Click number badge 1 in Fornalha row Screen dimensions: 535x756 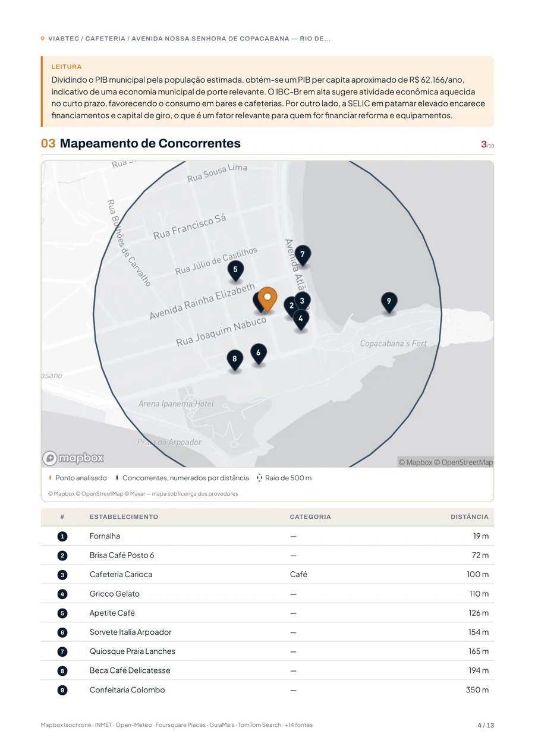[62, 536]
